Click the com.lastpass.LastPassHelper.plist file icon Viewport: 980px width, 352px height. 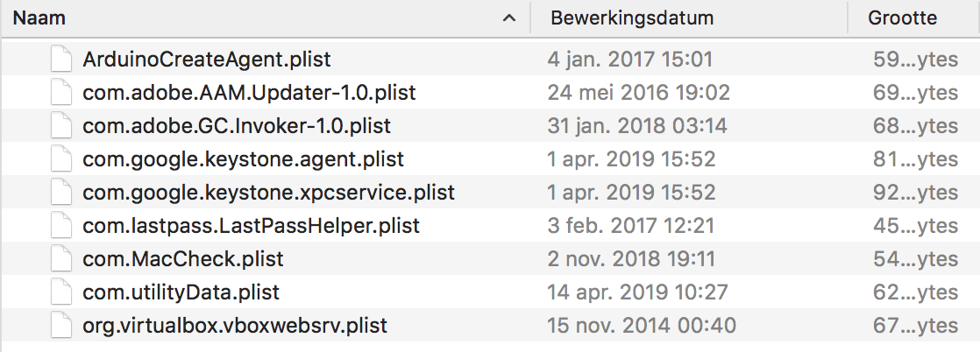coord(60,226)
